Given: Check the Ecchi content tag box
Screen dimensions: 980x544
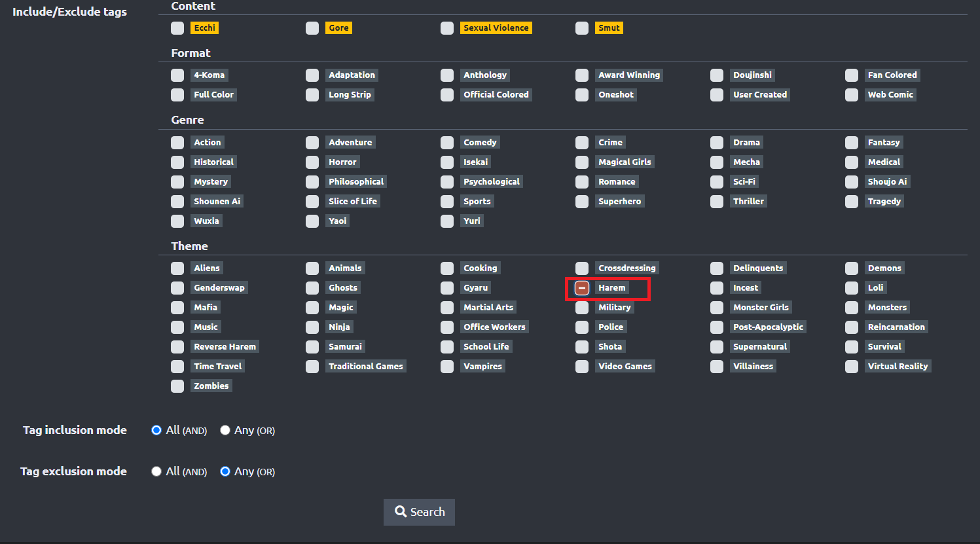Looking at the screenshot, I should (177, 28).
